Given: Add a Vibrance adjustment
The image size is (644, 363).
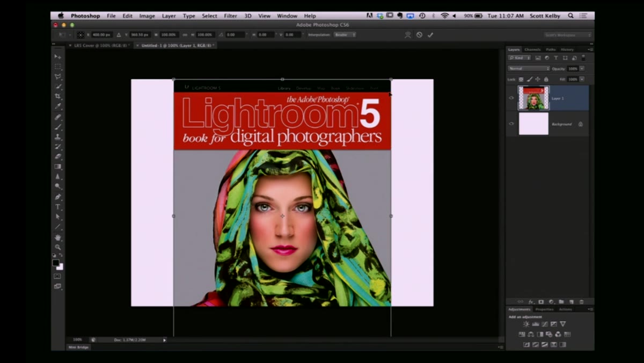Looking at the screenshot, I should pyautogui.click(x=562, y=324).
